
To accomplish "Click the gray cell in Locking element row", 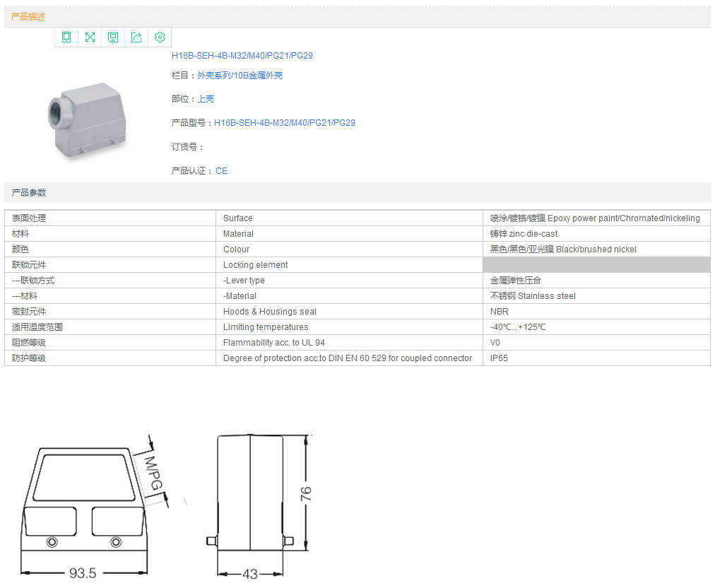I will (x=596, y=265).
